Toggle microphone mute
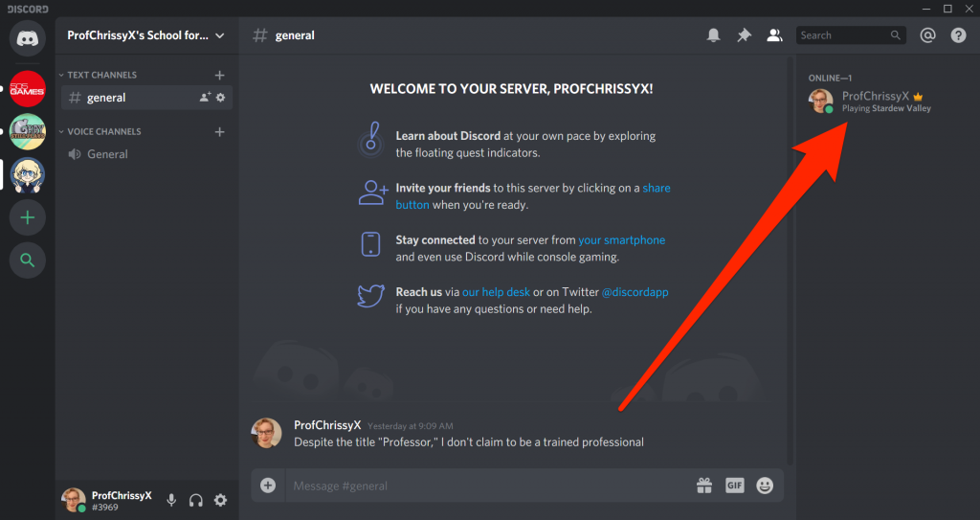This screenshot has height=520, width=980. pos(171,500)
